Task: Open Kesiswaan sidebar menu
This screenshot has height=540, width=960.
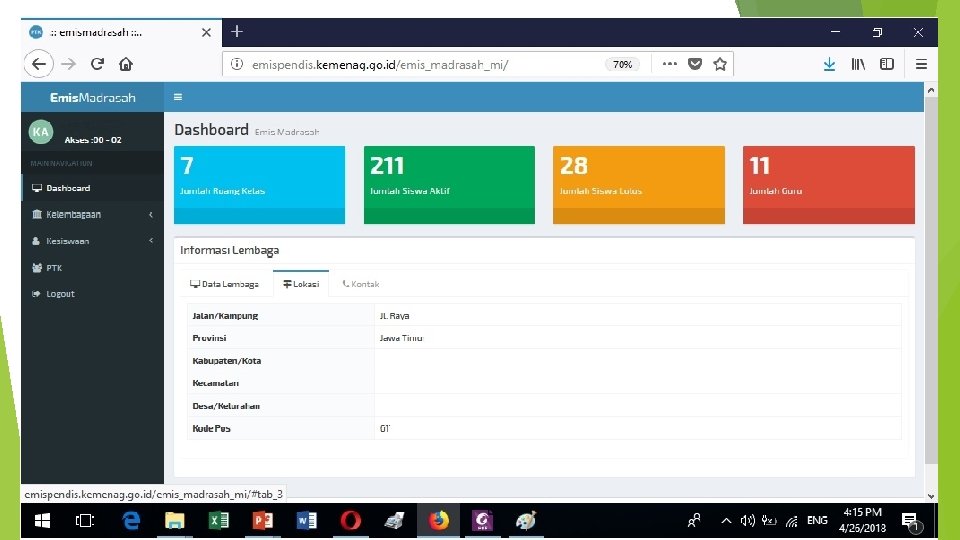Action: point(92,241)
